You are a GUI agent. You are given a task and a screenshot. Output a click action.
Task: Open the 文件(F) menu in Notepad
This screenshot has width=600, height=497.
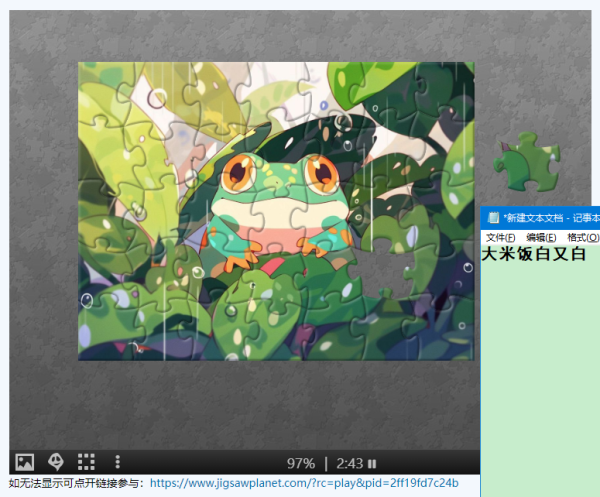coord(501,238)
